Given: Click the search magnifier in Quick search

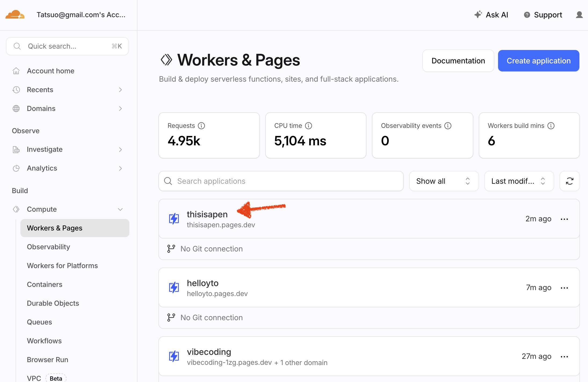Looking at the screenshot, I should coord(17,46).
